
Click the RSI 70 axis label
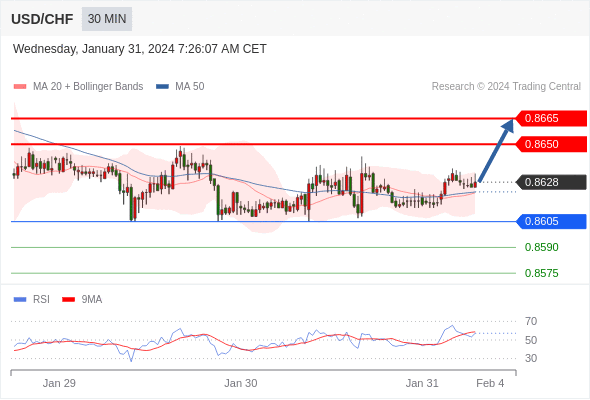(x=531, y=322)
